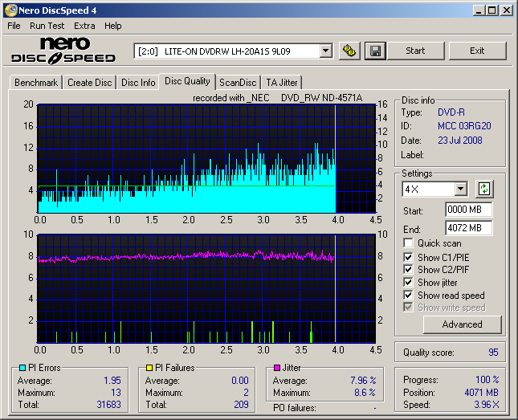This screenshot has width=518, height=420.
Task: Enable the Quick scan checkbox
Action: point(409,243)
